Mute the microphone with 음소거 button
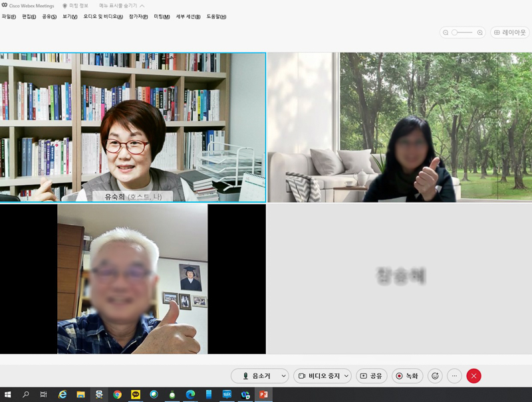 tap(255, 376)
